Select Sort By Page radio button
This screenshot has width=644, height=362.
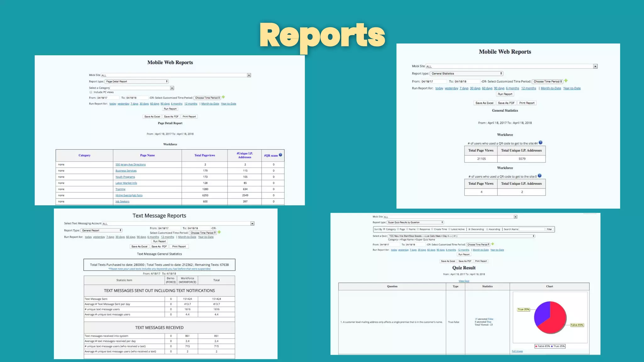[x=398, y=229]
